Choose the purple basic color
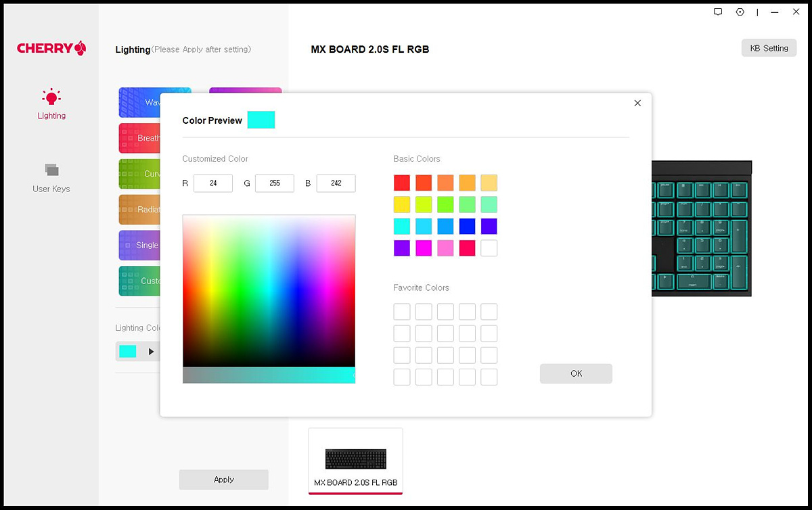This screenshot has width=812, height=510. [x=402, y=248]
